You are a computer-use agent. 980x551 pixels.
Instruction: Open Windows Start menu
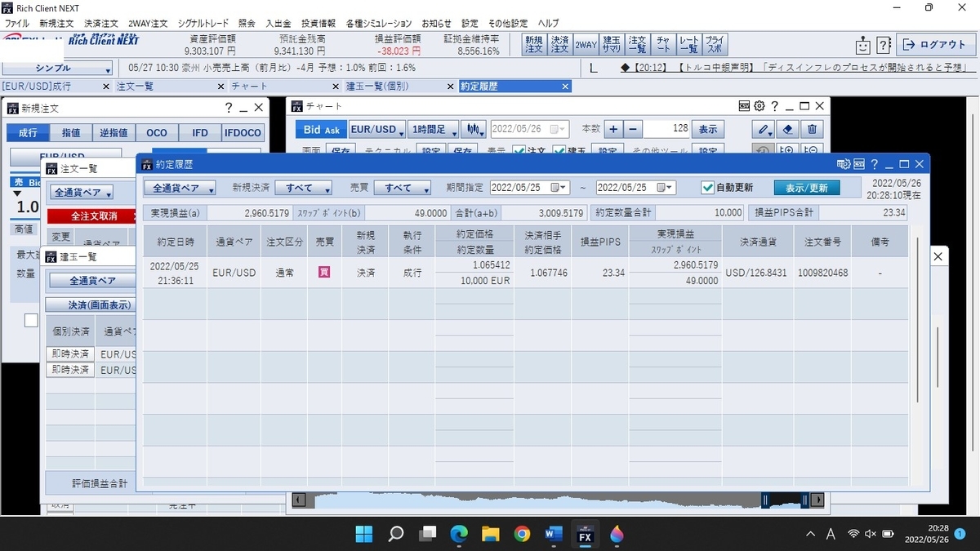[364, 535]
